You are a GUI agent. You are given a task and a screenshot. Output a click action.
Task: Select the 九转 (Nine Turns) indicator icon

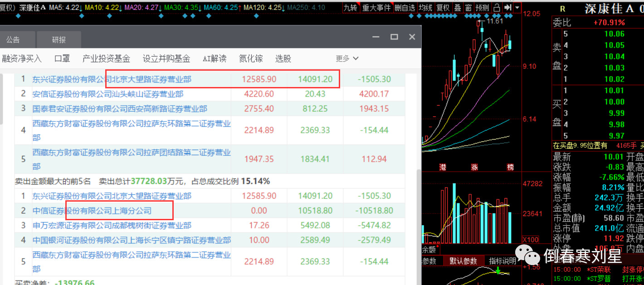[351, 7]
